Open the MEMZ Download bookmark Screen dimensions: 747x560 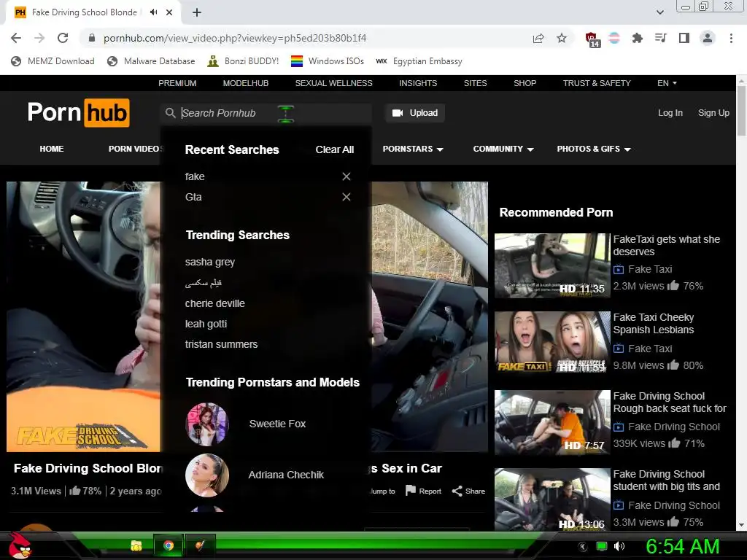tap(53, 61)
